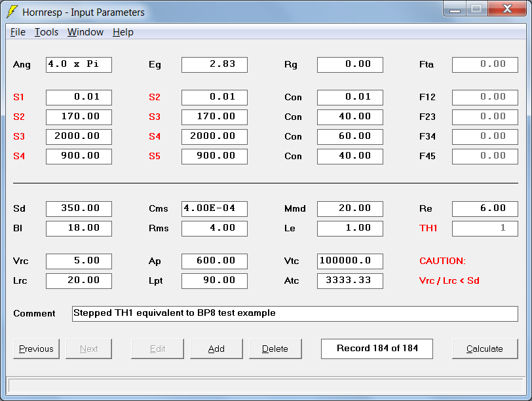Select the Vtc field showing 100000.0
532x401 pixels.
[350, 261]
